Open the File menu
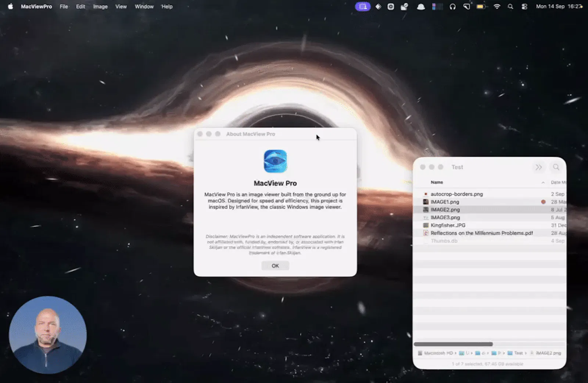The image size is (588, 383). click(x=64, y=6)
